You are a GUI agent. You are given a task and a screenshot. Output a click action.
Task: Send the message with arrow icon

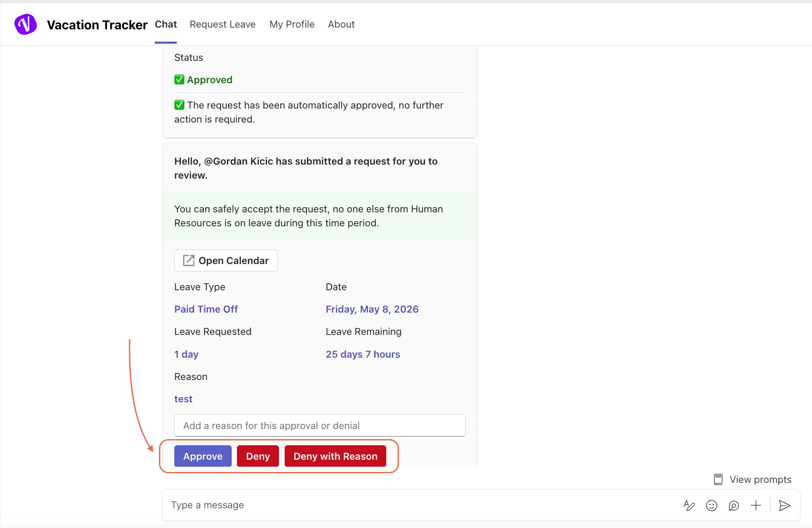[784, 506]
